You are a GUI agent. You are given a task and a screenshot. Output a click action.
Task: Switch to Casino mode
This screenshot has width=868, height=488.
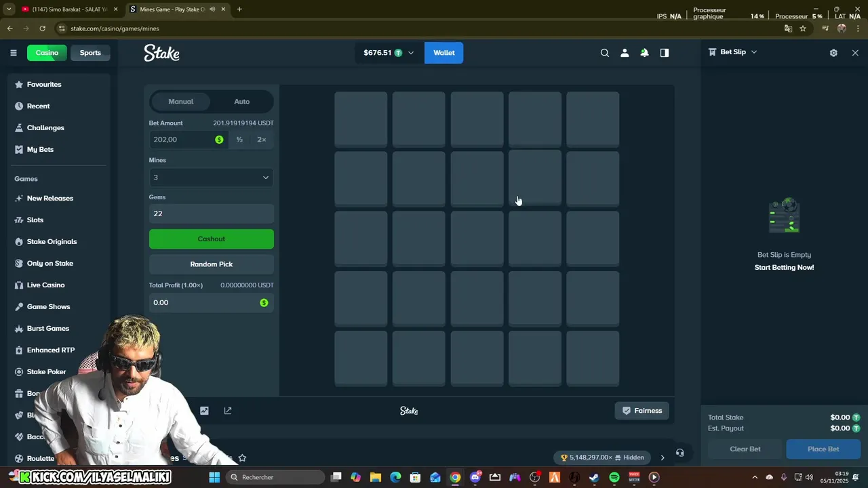tap(47, 53)
